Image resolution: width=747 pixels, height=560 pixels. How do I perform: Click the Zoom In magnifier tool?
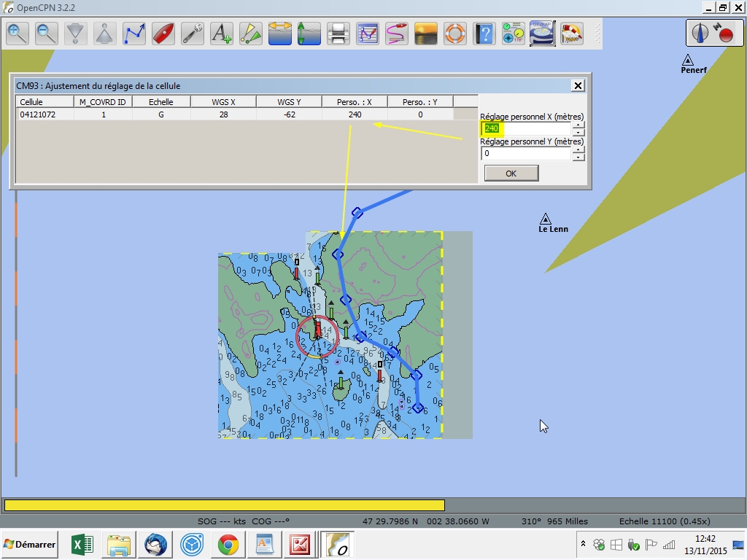[x=18, y=34]
